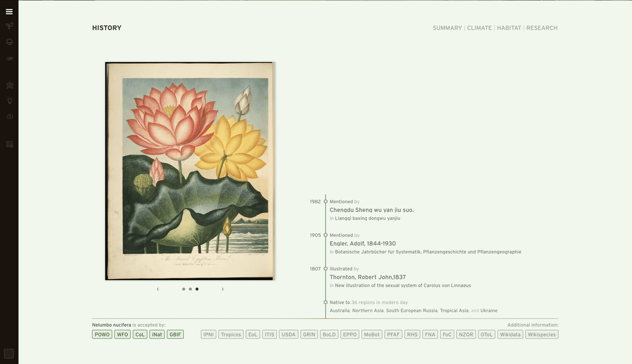Click Australia in native regions
The image size is (632, 364).
339,310
